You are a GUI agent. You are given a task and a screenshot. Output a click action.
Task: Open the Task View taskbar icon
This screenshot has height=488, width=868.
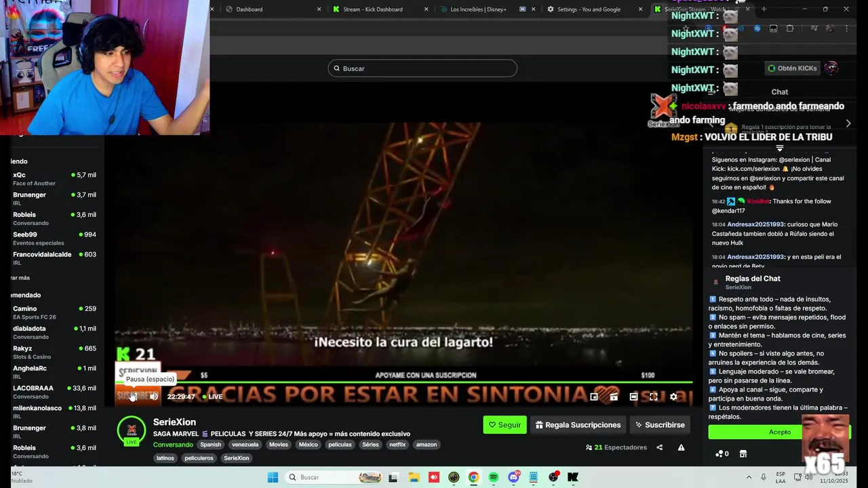pyautogui.click(x=393, y=477)
